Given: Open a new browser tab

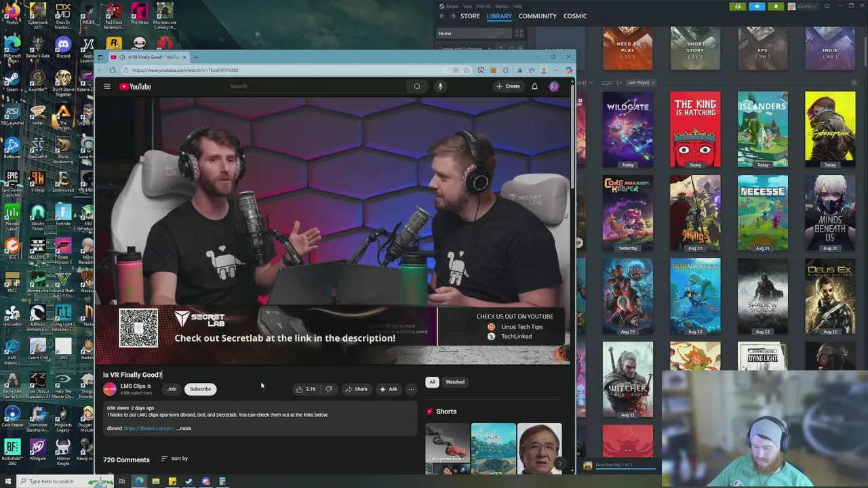Looking at the screenshot, I should coord(195,57).
